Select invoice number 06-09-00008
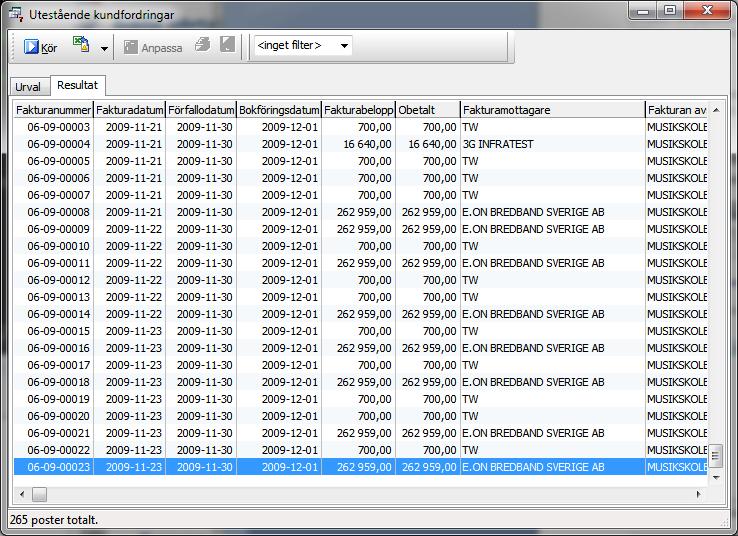Image resolution: width=738 pixels, height=536 pixels. point(58,212)
